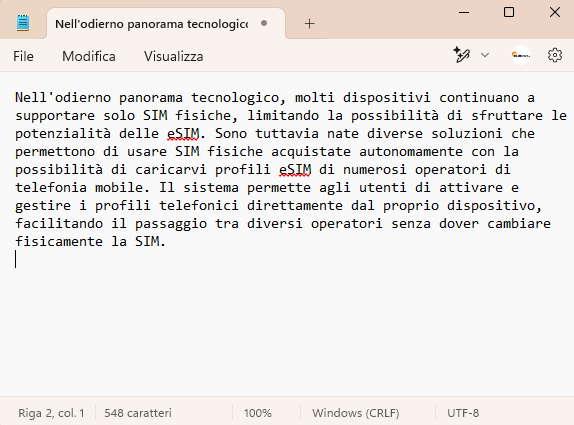
Task: Click the Notepad app icon in title bar
Action: click(23, 23)
